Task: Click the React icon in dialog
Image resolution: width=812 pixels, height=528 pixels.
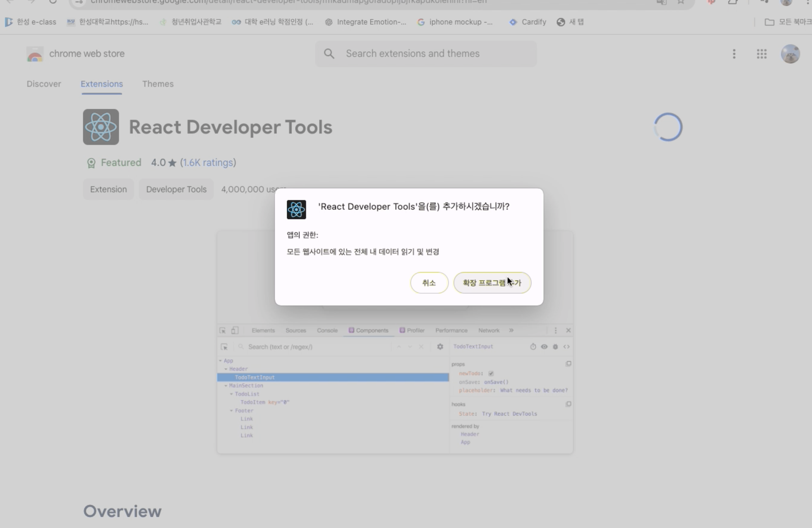Action: click(296, 209)
